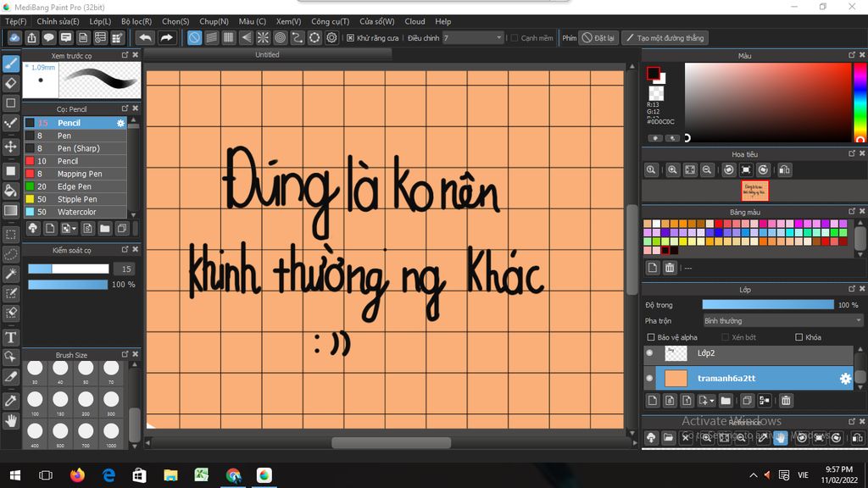The image size is (868, 488).
Task: Open the Lớp(L) menu
Action: [100, 21]
